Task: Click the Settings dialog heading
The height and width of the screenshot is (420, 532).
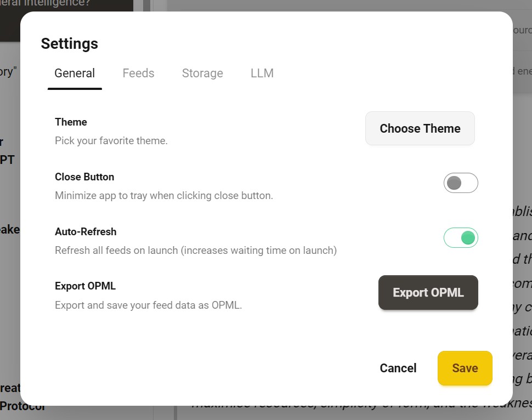Action: click(70, 44)
